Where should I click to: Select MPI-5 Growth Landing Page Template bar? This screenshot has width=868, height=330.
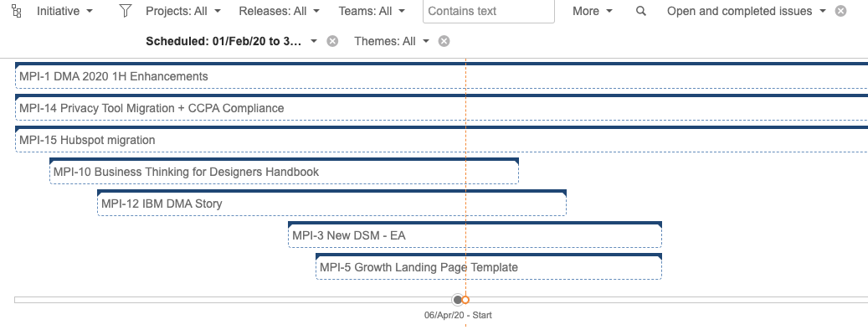pyautogui.click(x=489, y=267)
